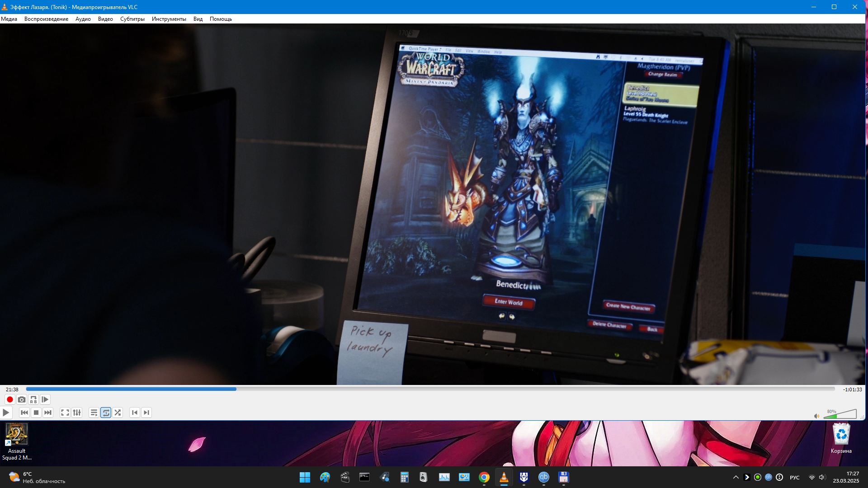Open the weather widget showing 6°C
Image resolution: width=868 pixels, height=488 pixels.
point(37,477)
